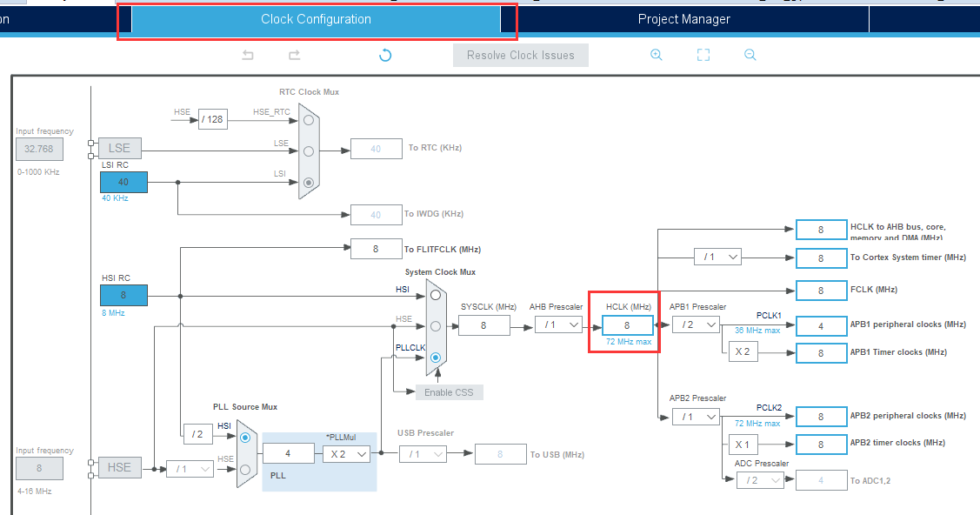
Task: Click the LSI RC 40 block
Action: (123, 182)
